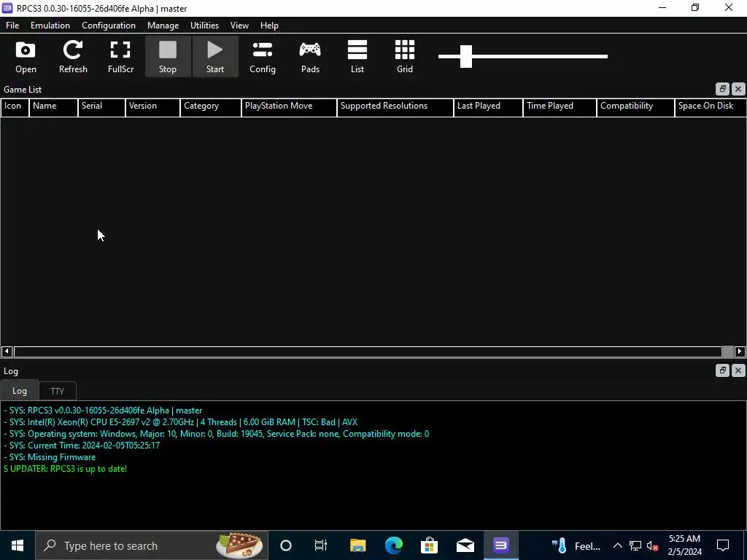Click the muted volume tray icon
This screenshot has width=747, height=560.
(653, 545)
